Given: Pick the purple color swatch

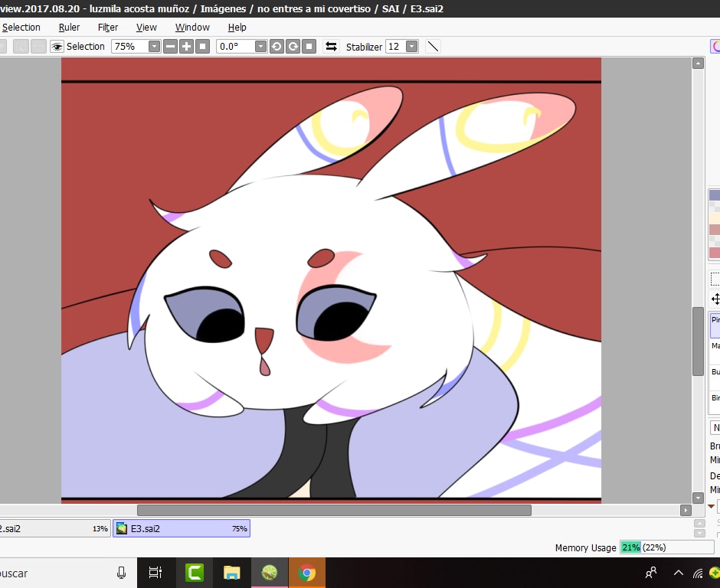Looking at the screenshot, I should [715, 195].
